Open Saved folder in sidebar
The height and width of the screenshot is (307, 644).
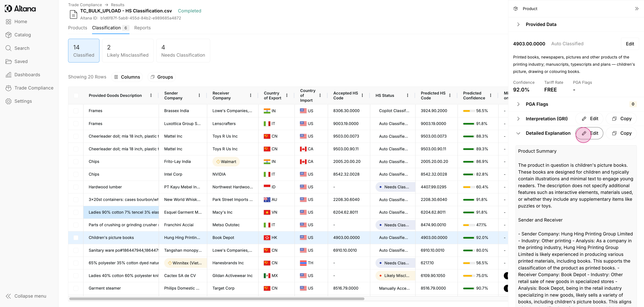coord(21,62)
